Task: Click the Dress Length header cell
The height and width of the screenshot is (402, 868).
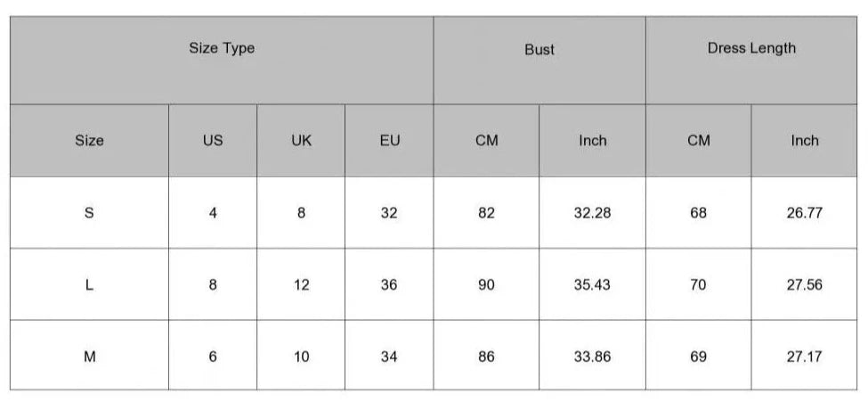Action: (x=751, y=49)
